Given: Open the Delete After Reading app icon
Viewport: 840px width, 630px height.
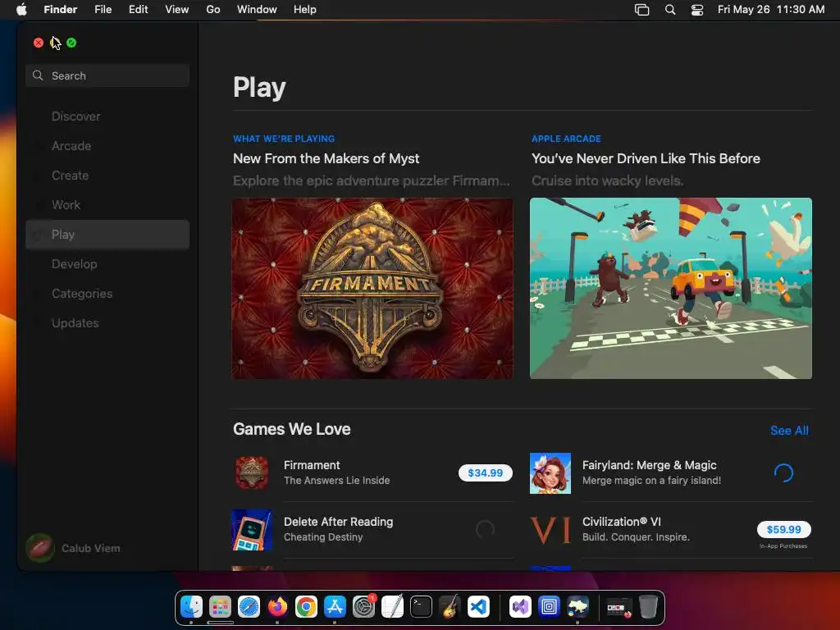Looking at the screenshot, I should click(252, 530).
